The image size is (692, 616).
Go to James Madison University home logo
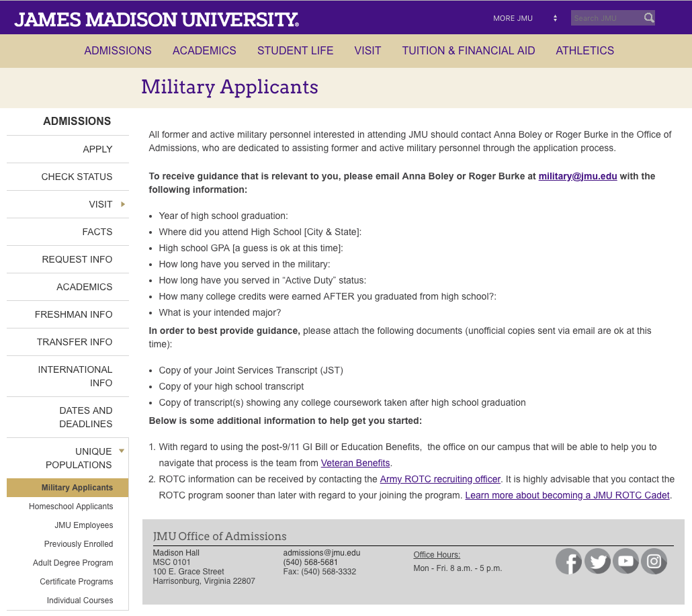[157, 19]
